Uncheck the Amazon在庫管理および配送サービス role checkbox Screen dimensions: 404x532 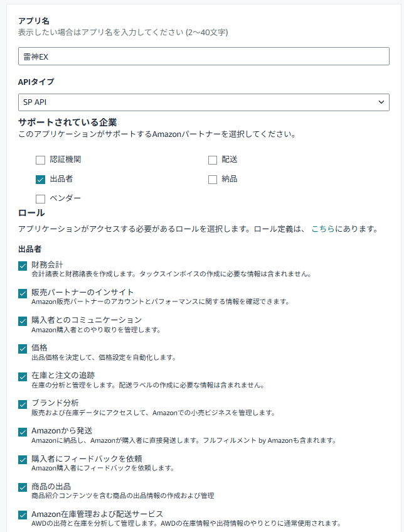click(23, 515)
